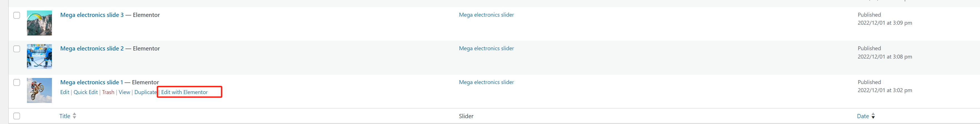980x124 pixels.
Task: Open Mega electronics slide 3 title link
Action: click(x=92, y=15)
